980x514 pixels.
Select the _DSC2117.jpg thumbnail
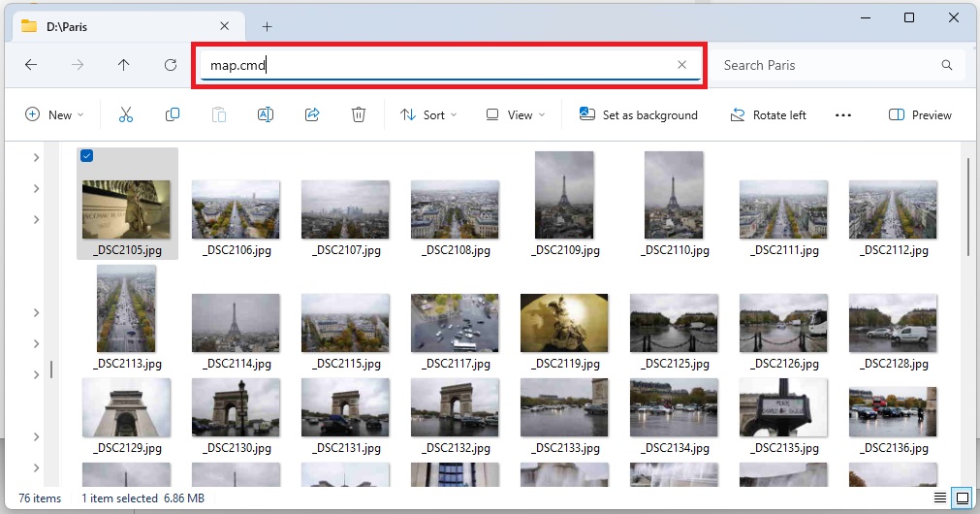pos(455,323)
